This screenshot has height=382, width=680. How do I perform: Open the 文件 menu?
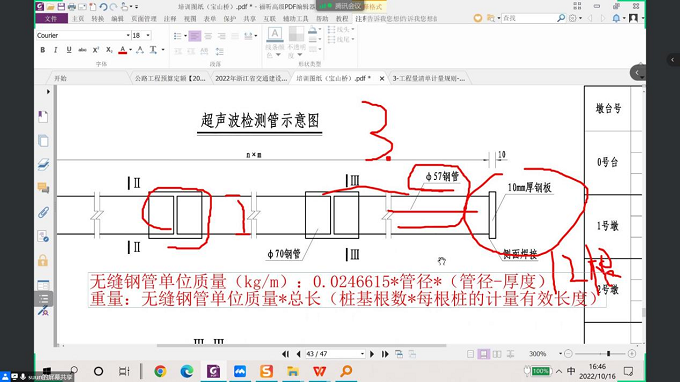click(x=51, y=19)
